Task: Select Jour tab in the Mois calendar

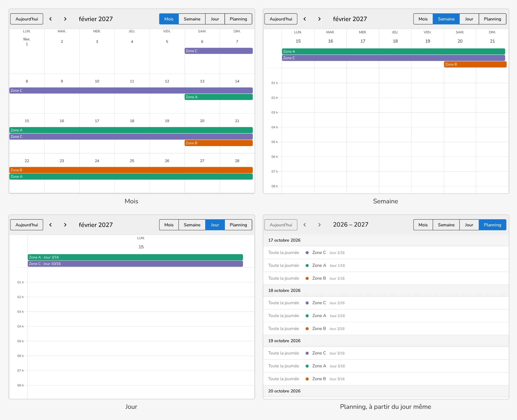Action: point(215,19)
